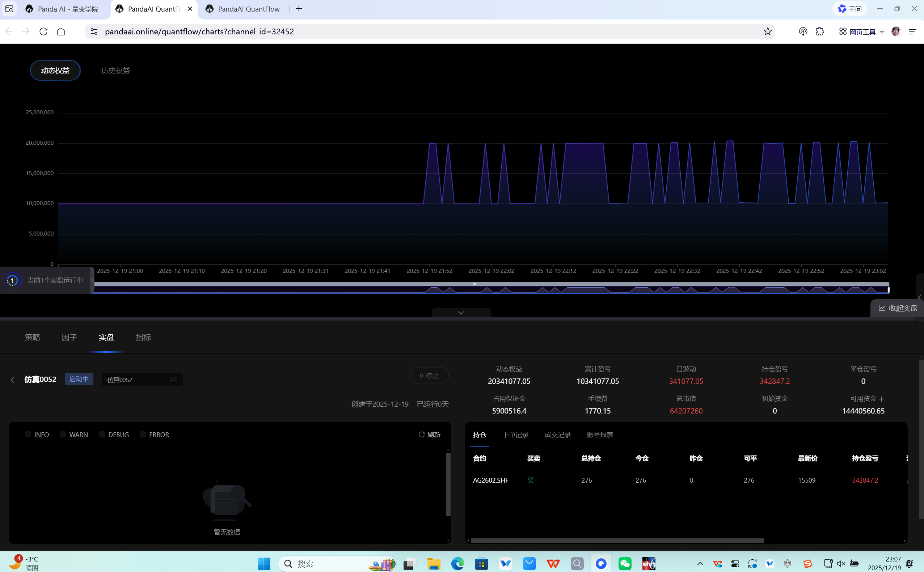Toggle the DEBUG log filter checkbox
The image size is (924, 572).
point(102,434)
